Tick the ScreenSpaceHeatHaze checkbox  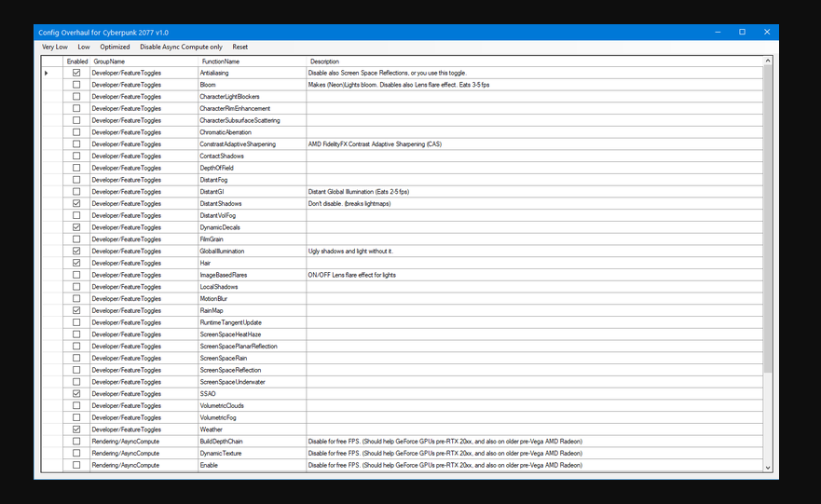tap(76, 334)
